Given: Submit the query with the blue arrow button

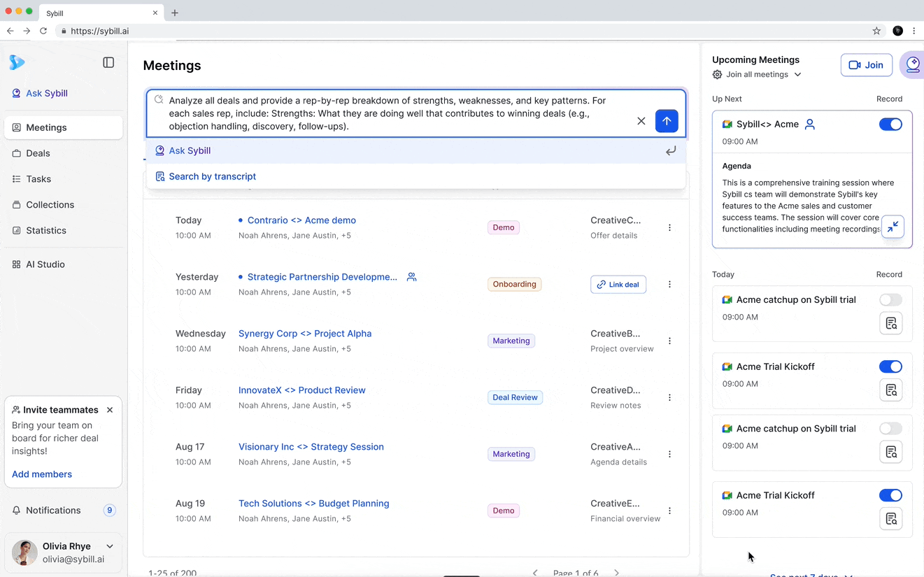Looking at the screenshot, I should click(x=667, y=121).
